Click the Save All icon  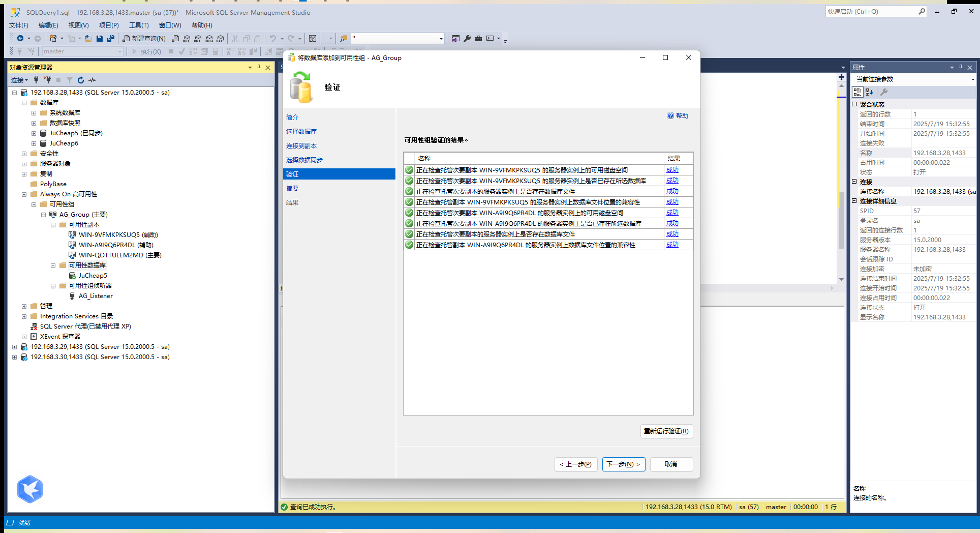pyautogui.click(x=110, y=38)
